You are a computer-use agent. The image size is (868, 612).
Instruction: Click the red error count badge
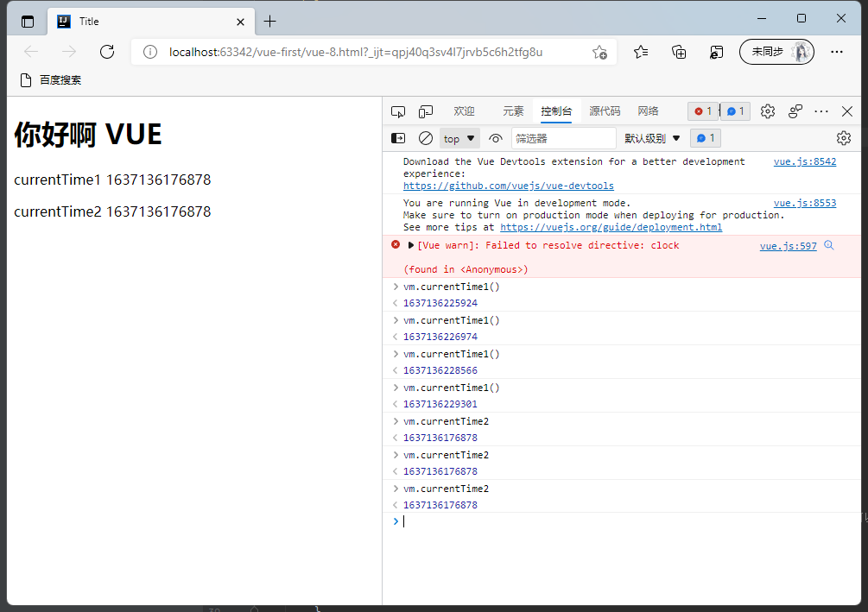[703, 111]
